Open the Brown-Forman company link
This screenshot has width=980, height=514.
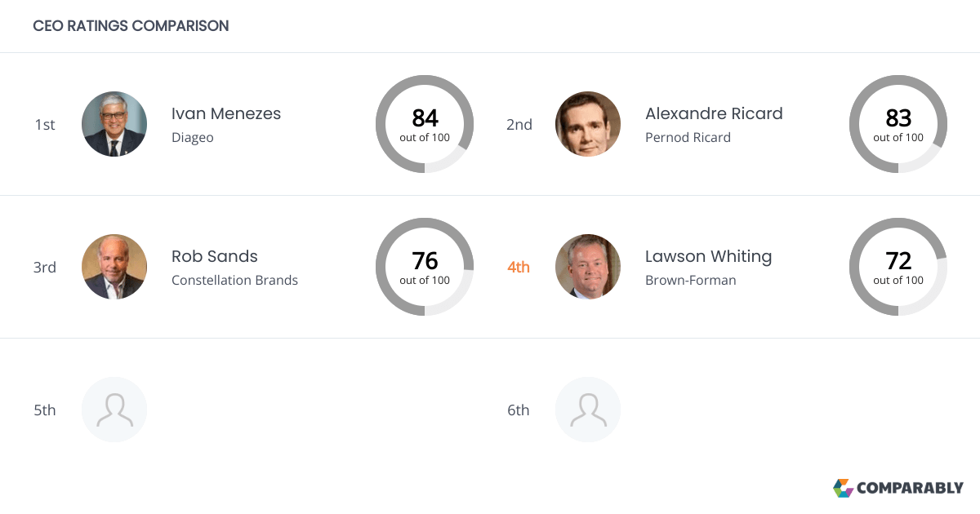690,281
